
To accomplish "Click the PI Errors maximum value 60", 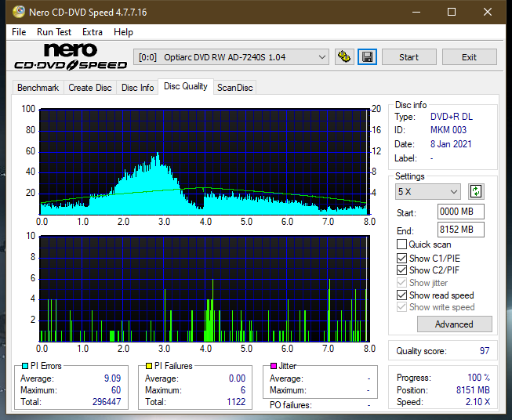I will point(116,390).
